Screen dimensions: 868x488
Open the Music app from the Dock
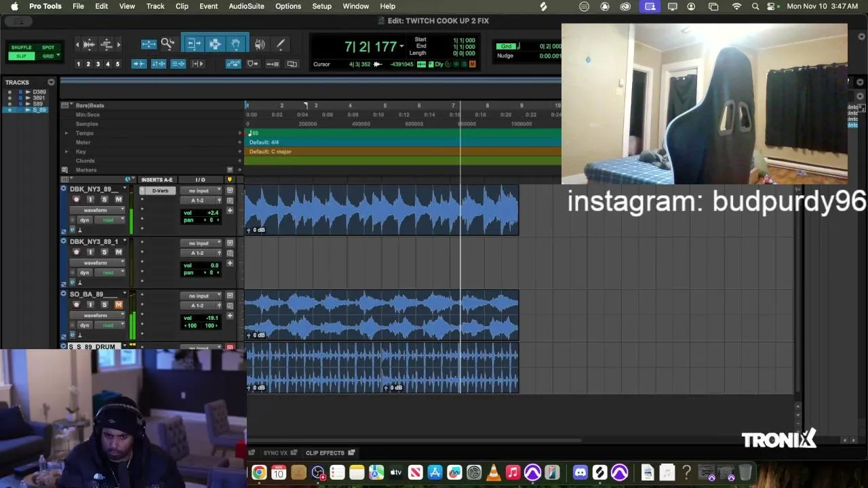513,472
